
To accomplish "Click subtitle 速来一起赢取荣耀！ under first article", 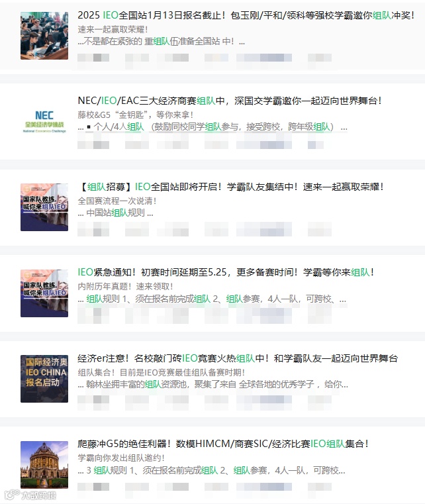I will point(113,30).
